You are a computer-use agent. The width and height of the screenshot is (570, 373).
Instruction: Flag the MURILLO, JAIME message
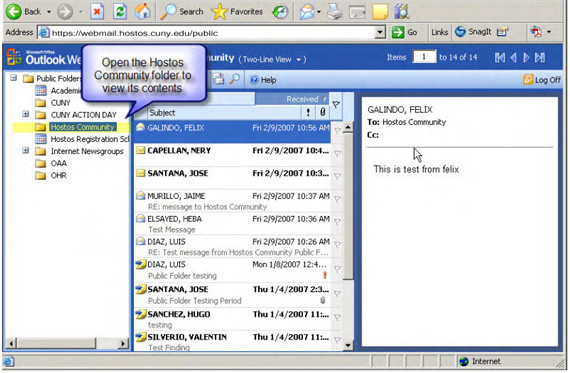click(337, 199)
